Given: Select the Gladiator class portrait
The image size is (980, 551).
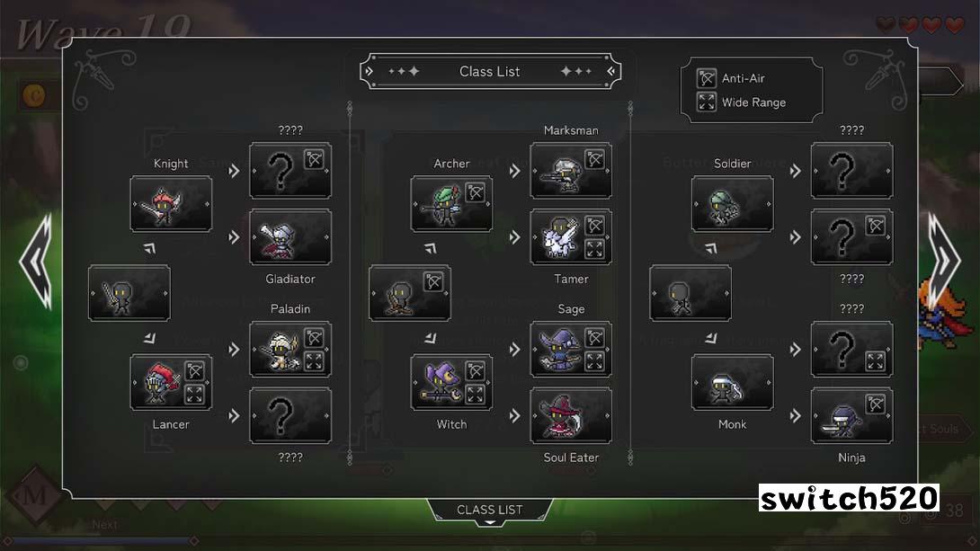Looking at the screenshot, I should pyautogui.click(x=290, y=237).
